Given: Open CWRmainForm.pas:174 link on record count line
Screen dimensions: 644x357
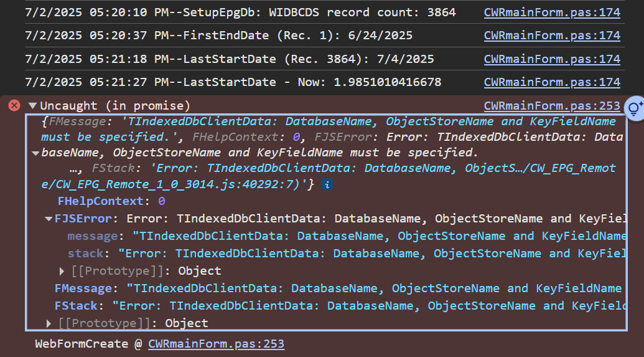Looking at the screenshot, I should click(552, 12).
